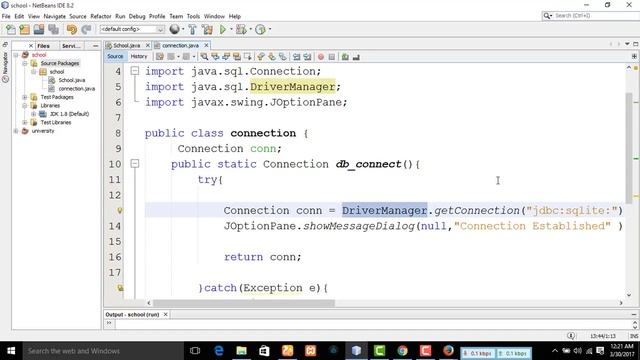The width and height of the screenshot is (640, 360).
Task: Redo with the toolbar arrow
Action: 86,29
